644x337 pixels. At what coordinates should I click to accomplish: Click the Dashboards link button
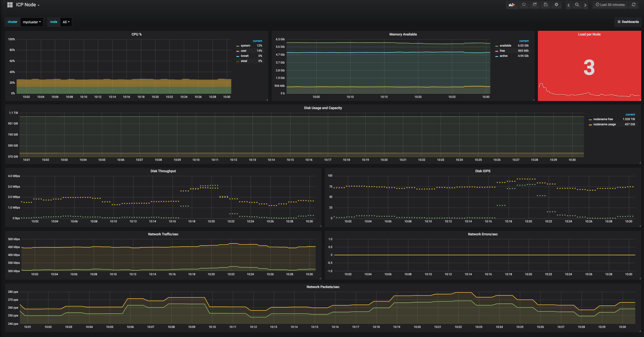point(628,22)
